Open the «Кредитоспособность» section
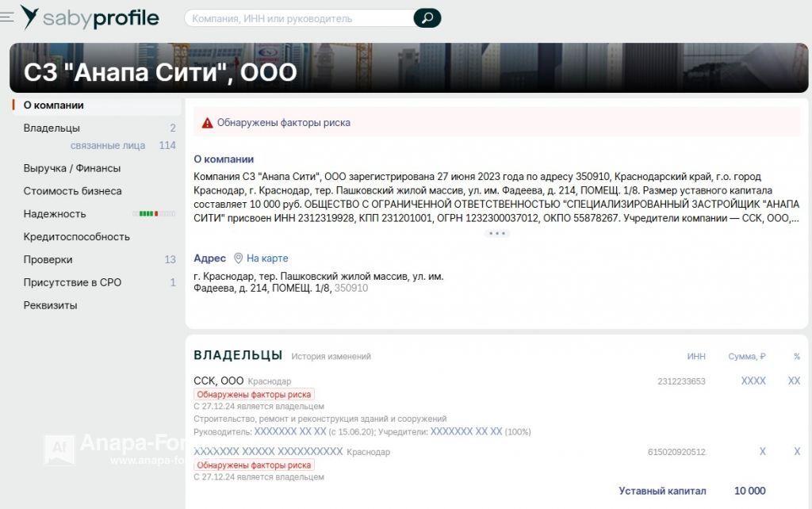Screen dimensions: 812x509 coord(75,236)
